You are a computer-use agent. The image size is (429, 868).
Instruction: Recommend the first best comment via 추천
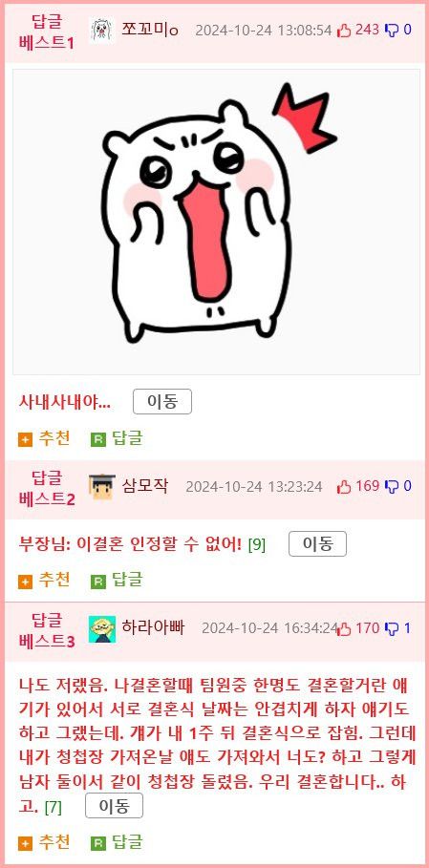(44, 439)
